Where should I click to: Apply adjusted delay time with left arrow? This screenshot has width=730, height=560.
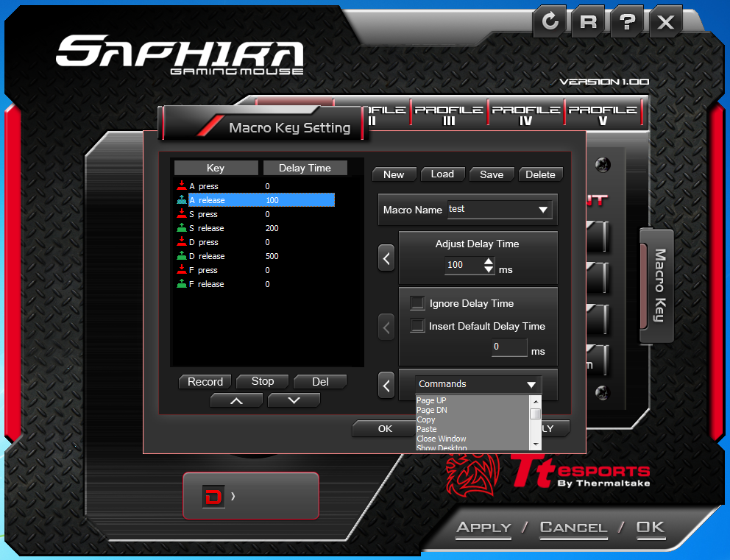tap(386, 258)
